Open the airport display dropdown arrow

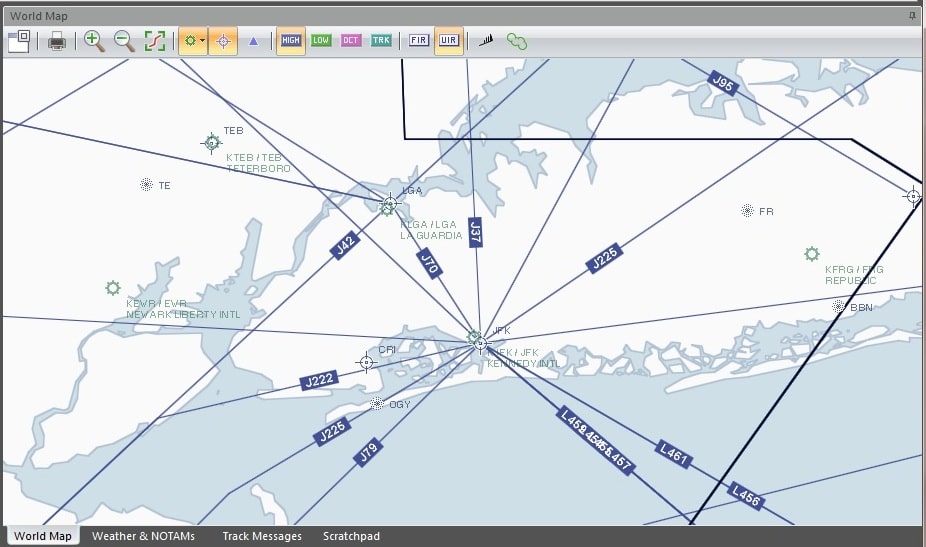[x=203, y=41]
